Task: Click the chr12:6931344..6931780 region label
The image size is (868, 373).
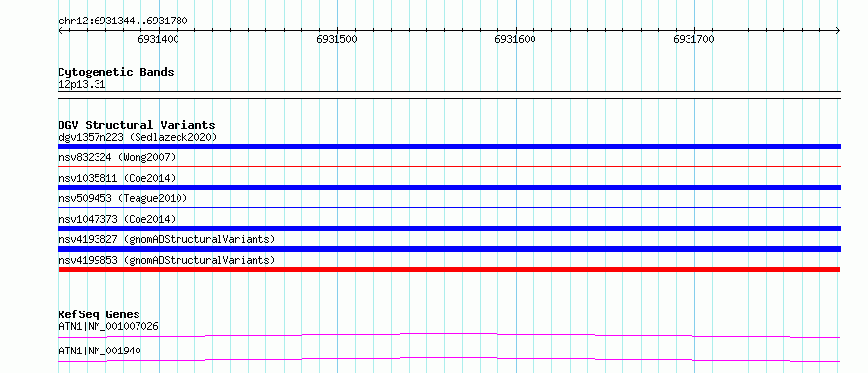Action: [123, 21]
